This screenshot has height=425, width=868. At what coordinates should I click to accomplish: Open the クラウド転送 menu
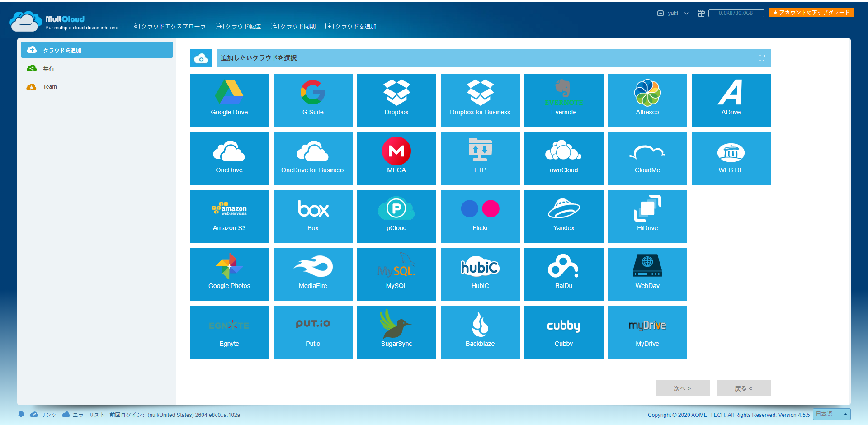238,26
